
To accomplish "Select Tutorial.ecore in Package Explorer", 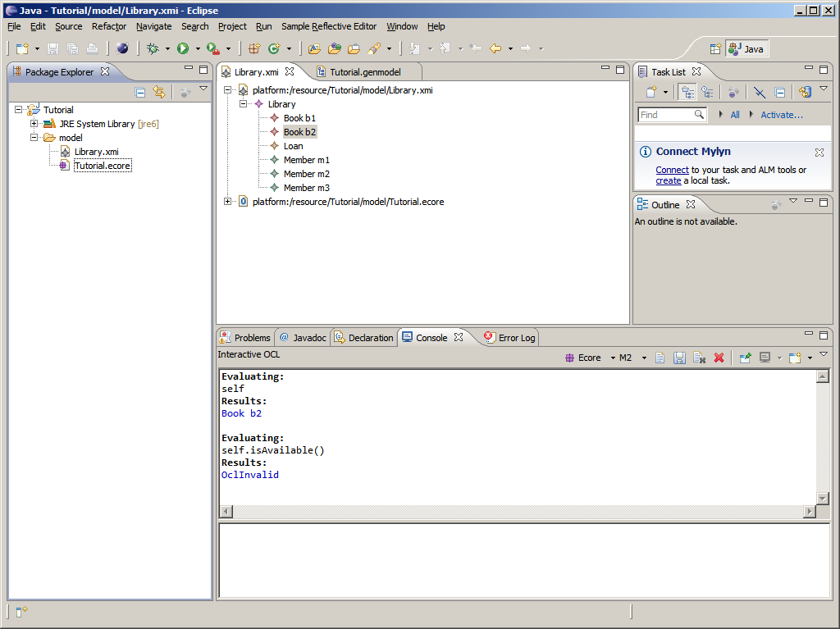I will [x=102, y=166].
